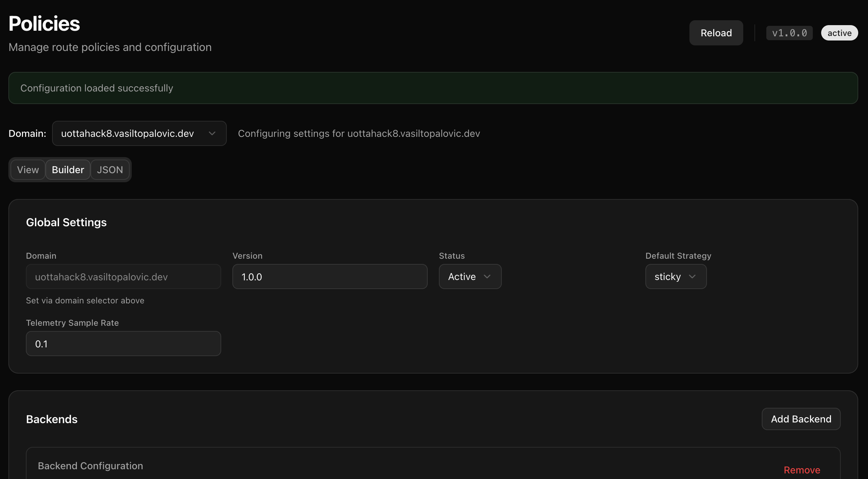The height and width of the screenshot is (479, 868).
Task: Switch to the View tab
Action: [28, 170]
